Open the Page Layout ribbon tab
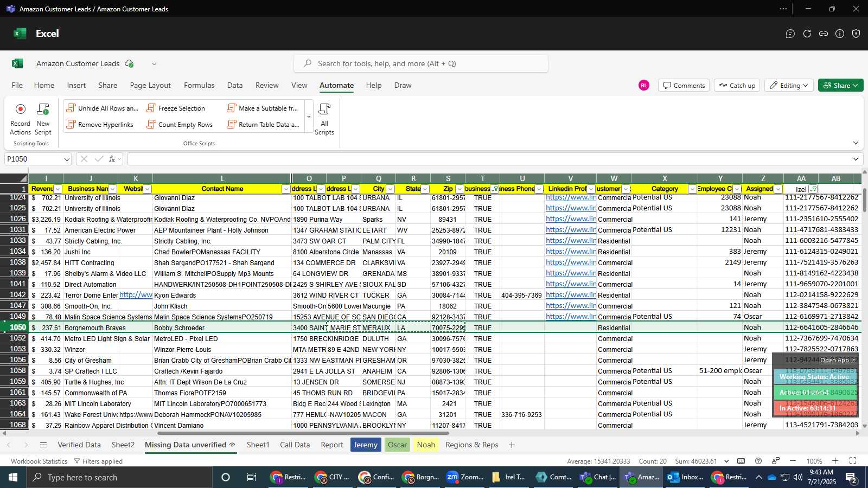Screen dimensions: 868x488 click(x=150, y=85)
